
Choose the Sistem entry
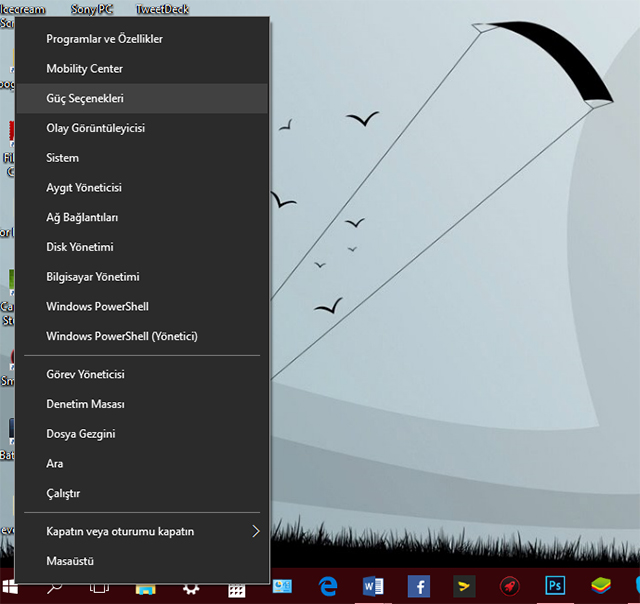point(142,158)
